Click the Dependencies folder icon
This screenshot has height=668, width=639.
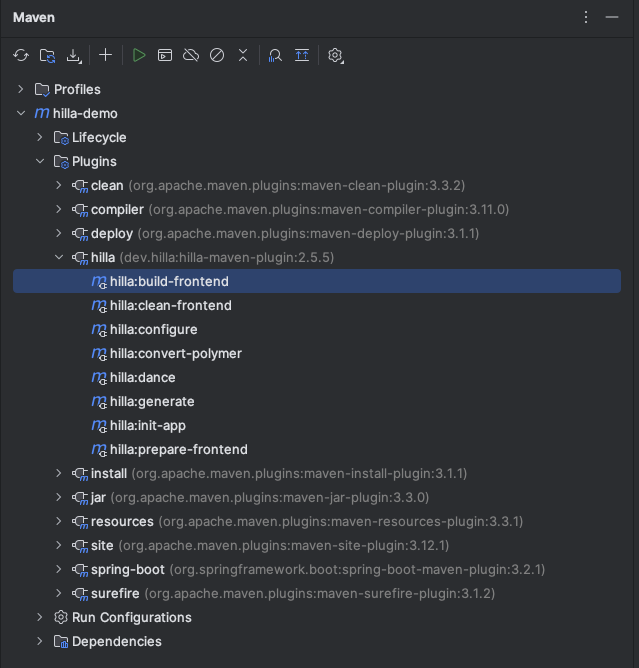pos(61,642)
